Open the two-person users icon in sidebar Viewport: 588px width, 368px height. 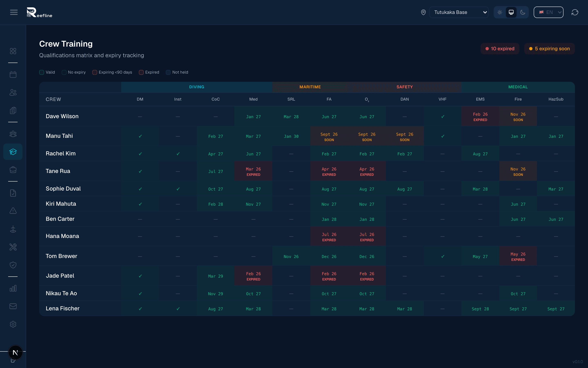13,92
